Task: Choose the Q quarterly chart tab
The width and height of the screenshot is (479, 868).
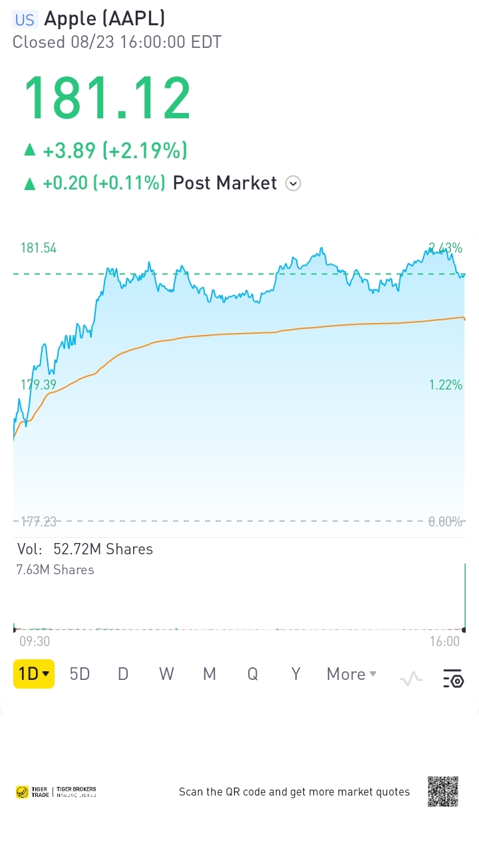Action: [253, 674]
